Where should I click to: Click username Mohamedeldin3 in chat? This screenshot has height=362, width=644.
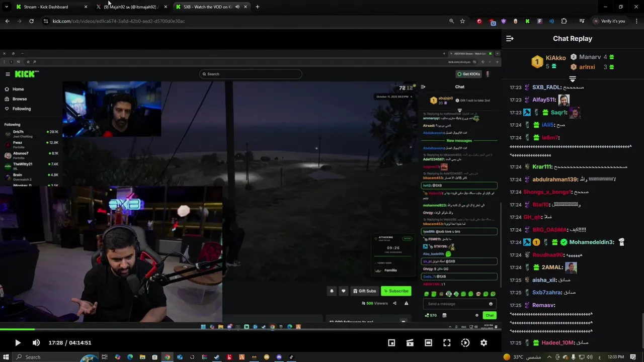pyautogui.click(x=591, y=242)
